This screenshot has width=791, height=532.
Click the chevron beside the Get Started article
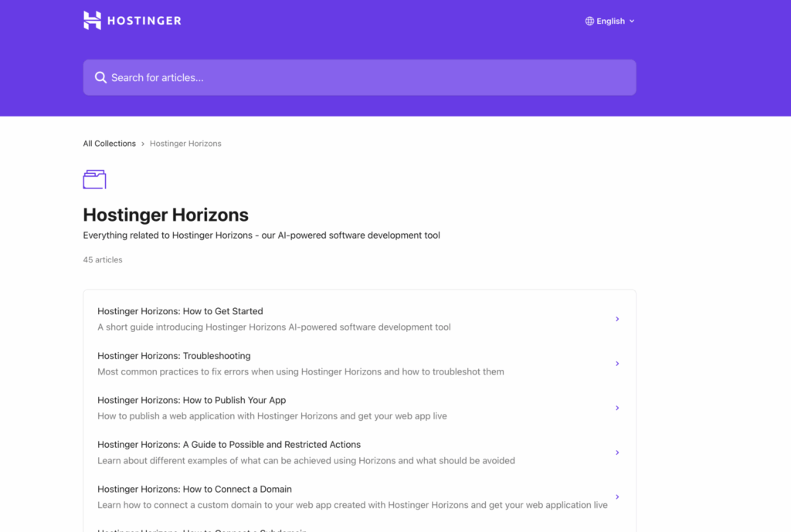[x=616, y=319]
